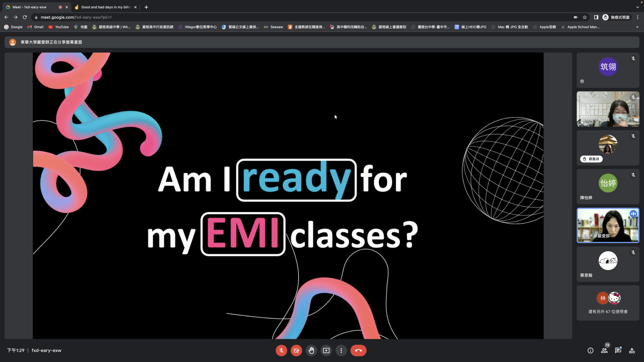Open the activities shapes icon
This screenshot has height=362, width=644.
632,350
